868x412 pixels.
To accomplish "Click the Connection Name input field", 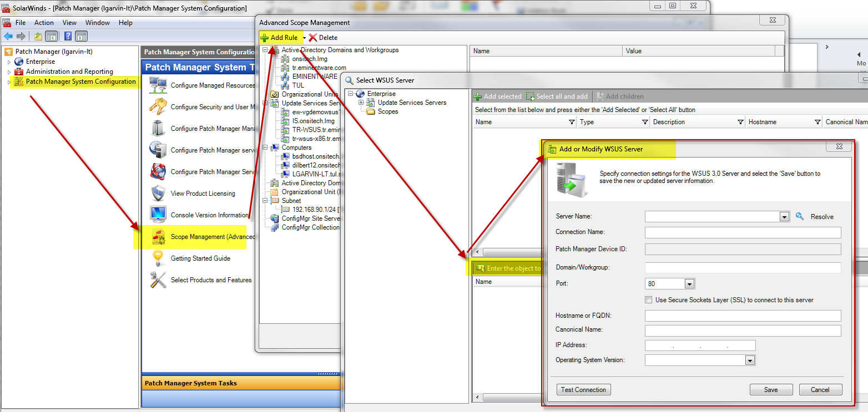I will 743,232.
